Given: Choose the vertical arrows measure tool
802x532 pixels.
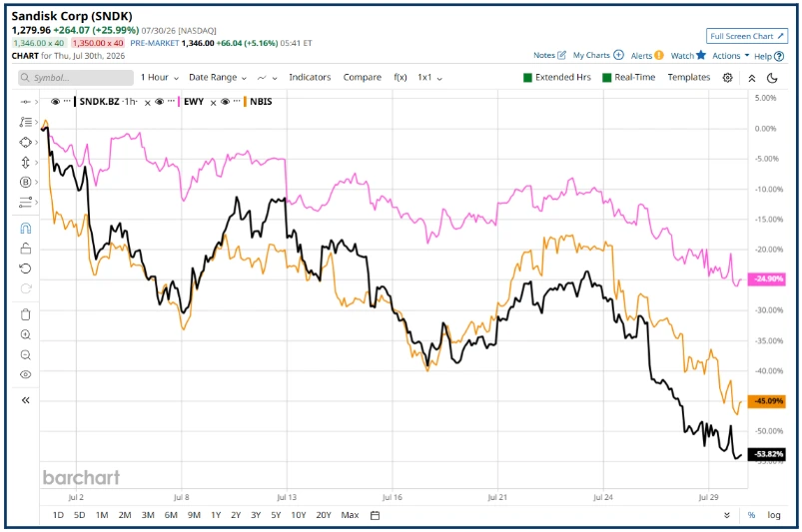Looking at the screenshot, I should [26, 162].
